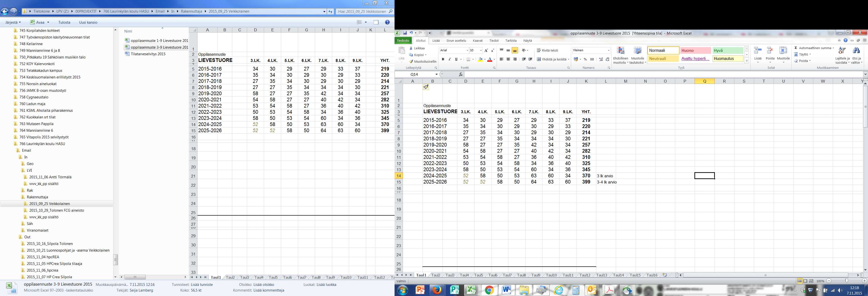868x296 pixels.
Task: Activate the Muotoilusivellin format painter
Action: (x=423, y=61)
